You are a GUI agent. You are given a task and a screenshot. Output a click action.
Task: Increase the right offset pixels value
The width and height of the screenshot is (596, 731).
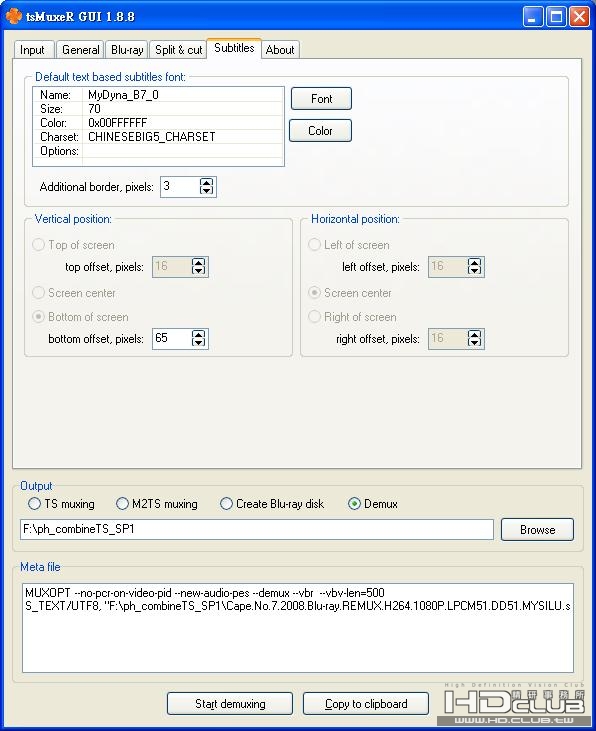pyautogui.click(x=475, y=334)
